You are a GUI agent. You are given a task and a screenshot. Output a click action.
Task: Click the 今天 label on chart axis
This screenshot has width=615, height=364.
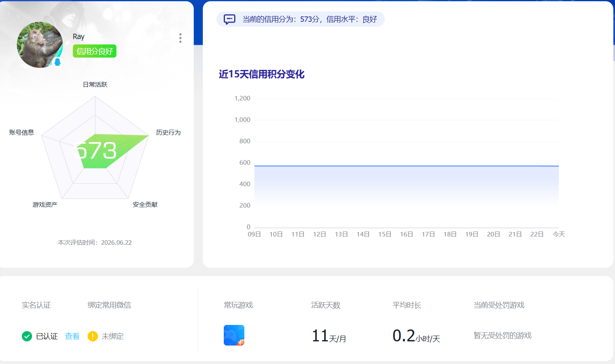(x=559, y=234)
